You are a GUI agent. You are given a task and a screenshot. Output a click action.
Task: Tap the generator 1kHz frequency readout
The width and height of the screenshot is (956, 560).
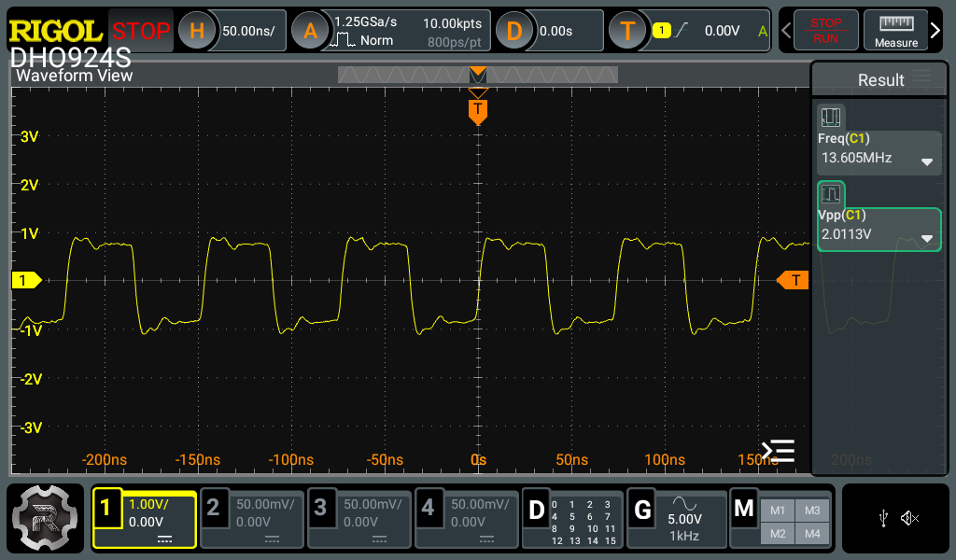(684, 536)
